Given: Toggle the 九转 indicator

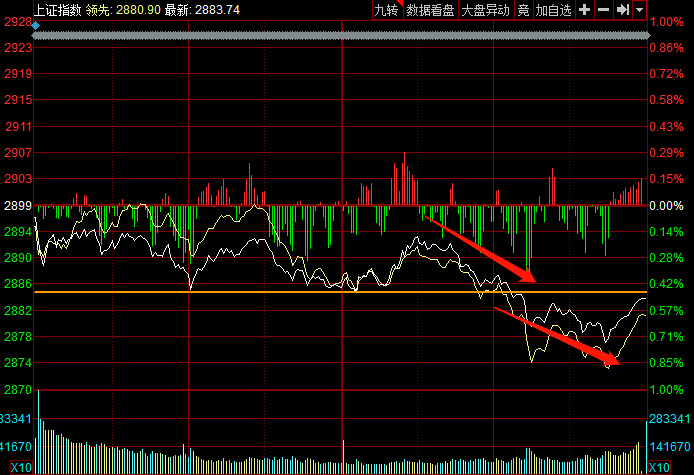Looking at the screenshot, I should coord(387,10).
